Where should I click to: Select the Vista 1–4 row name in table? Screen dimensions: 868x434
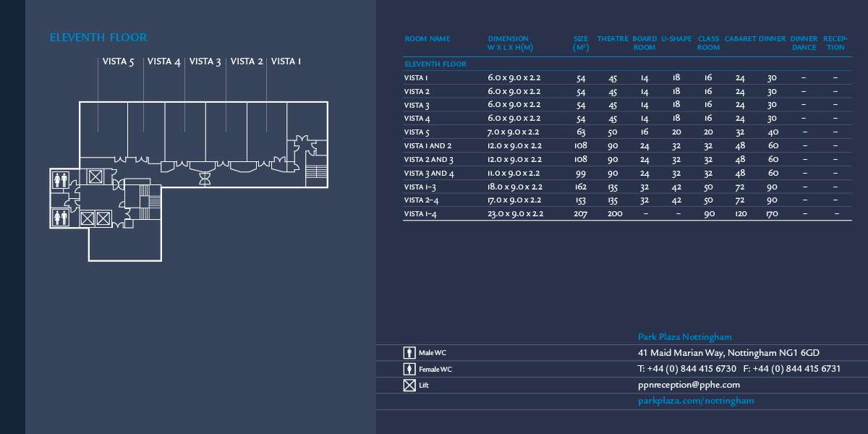pyautogui.click(x=420, y=214)
